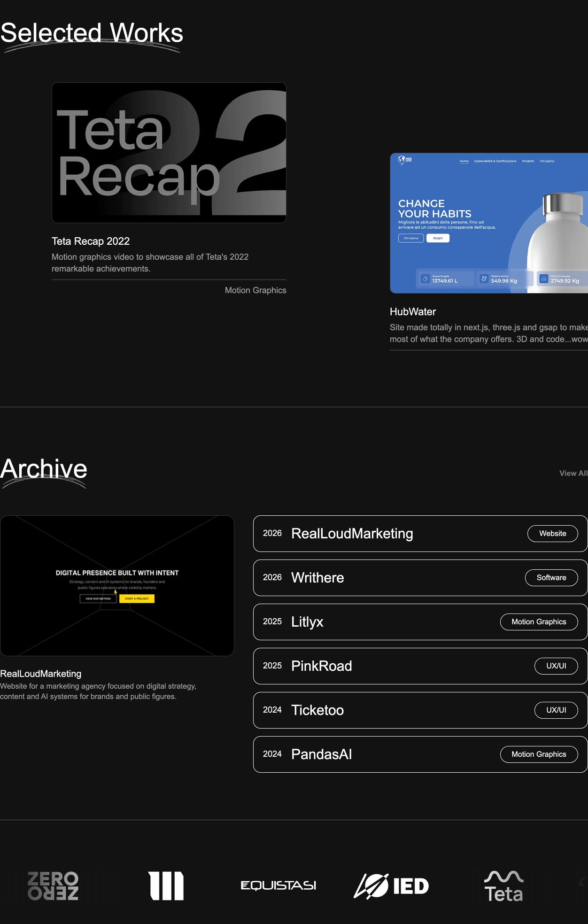Click the Selected Works heading

92,33
